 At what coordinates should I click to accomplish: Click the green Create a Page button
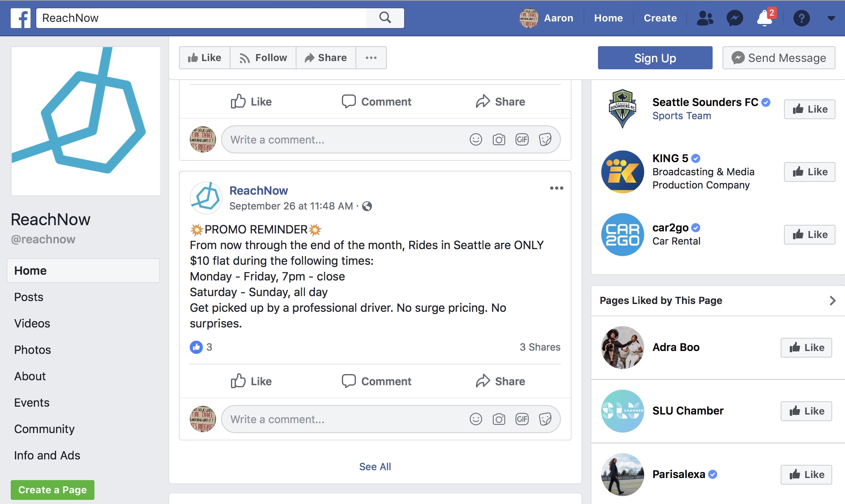[x=52, y=490]
